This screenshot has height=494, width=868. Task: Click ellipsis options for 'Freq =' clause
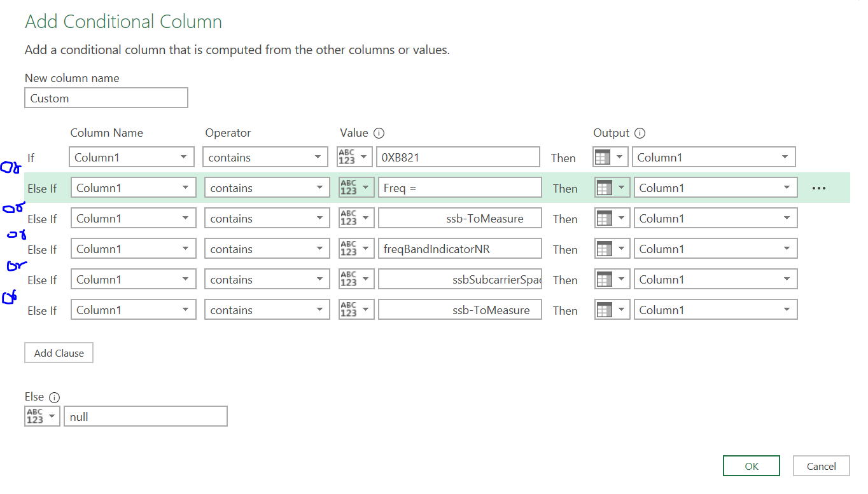pyautogui.click(x=819, y=188)
